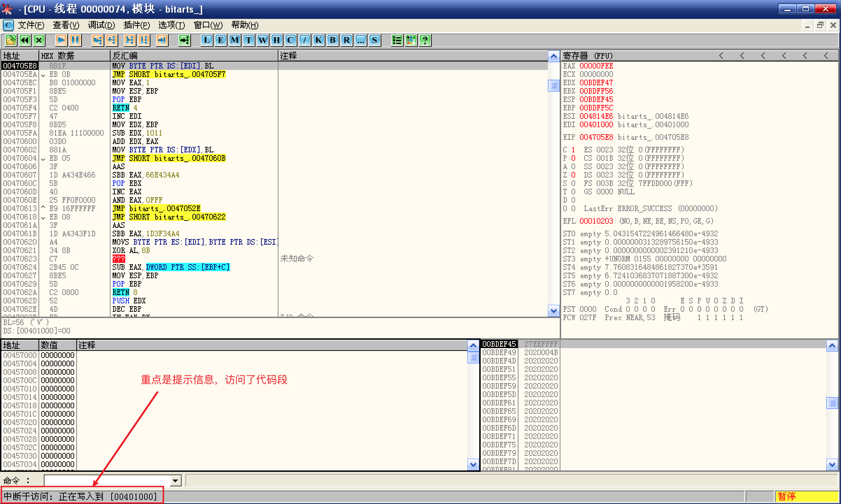Viewport: 841px width, 504px height.
Task: Click the Run program play icon
Action: (x=61, y=40)
